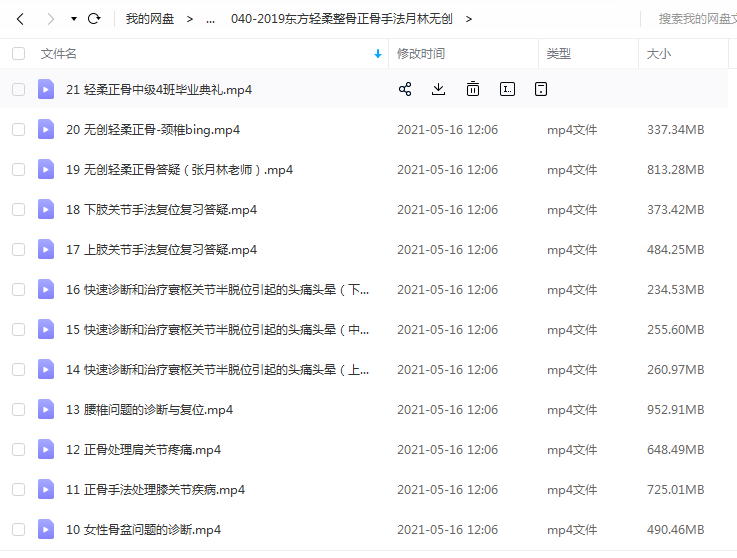
Task: Open the 040-2019东方轻柔整骨 folder breadcrumb
Action: coord(342,19)
